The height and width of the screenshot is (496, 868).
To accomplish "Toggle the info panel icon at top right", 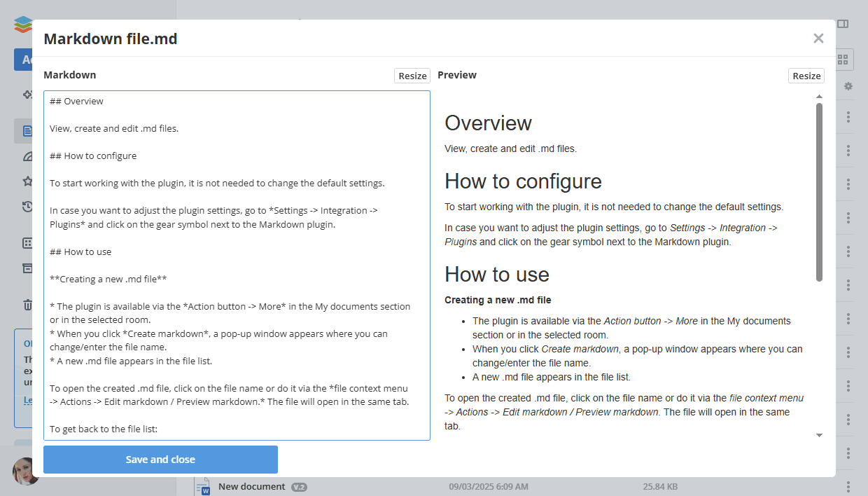I will pyautogui.click(x=843, y=24).
